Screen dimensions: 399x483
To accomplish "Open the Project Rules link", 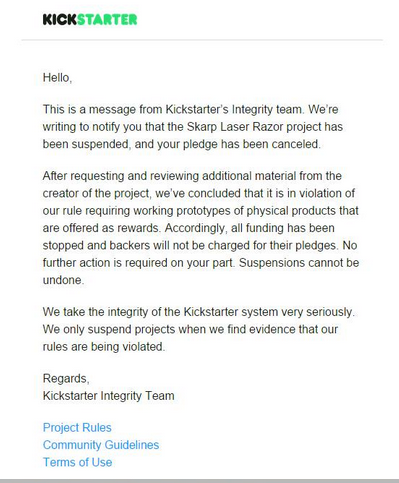I will [x=77, y=427].
